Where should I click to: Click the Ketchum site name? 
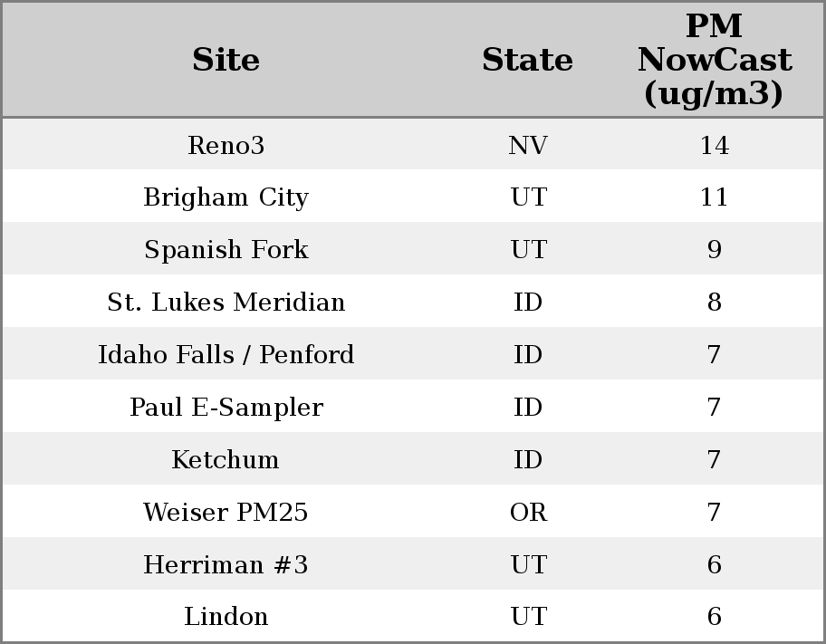click(x=226, y=460)
